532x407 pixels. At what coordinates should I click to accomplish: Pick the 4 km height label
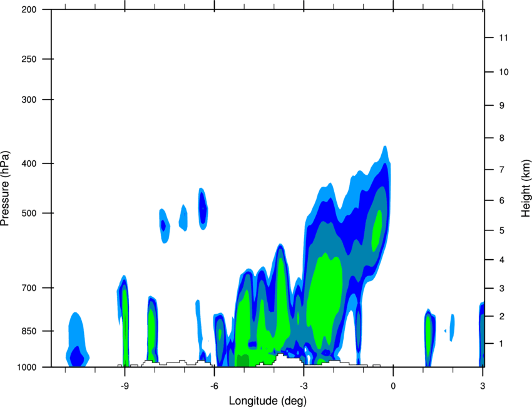502,260
